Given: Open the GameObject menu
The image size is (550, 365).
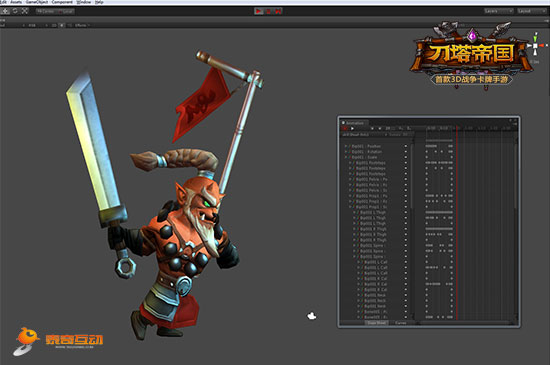Looking at the screenshot, I should pyautogui.click(x=37, y=2).
